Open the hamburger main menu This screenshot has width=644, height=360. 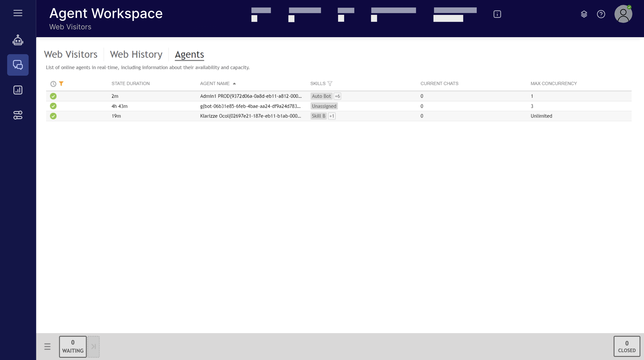[x=18, y=13]
